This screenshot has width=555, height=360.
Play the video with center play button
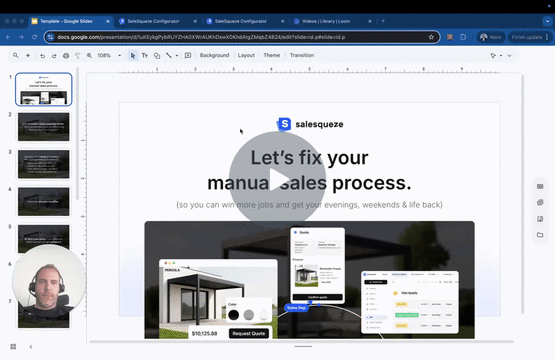(278, 179)
